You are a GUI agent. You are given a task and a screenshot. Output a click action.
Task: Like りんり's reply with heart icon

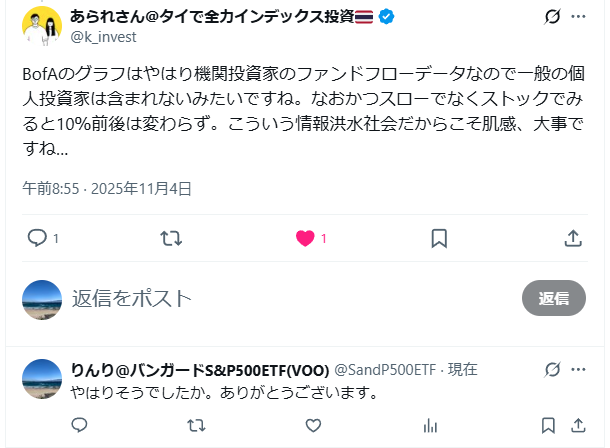(x=313, y=425)
